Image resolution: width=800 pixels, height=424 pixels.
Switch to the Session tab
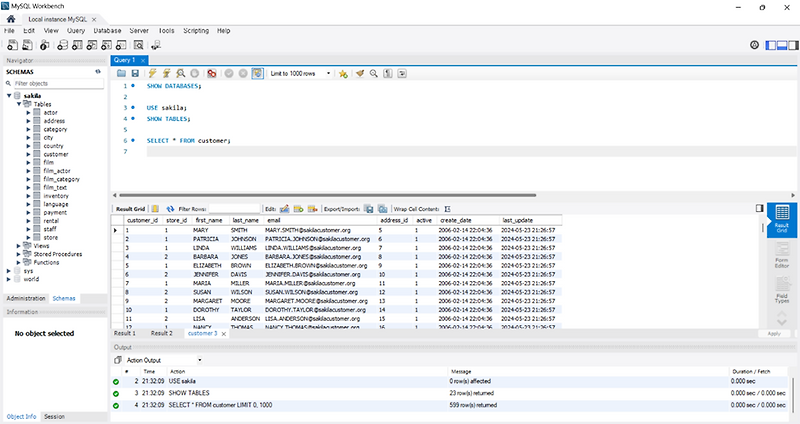54,416
